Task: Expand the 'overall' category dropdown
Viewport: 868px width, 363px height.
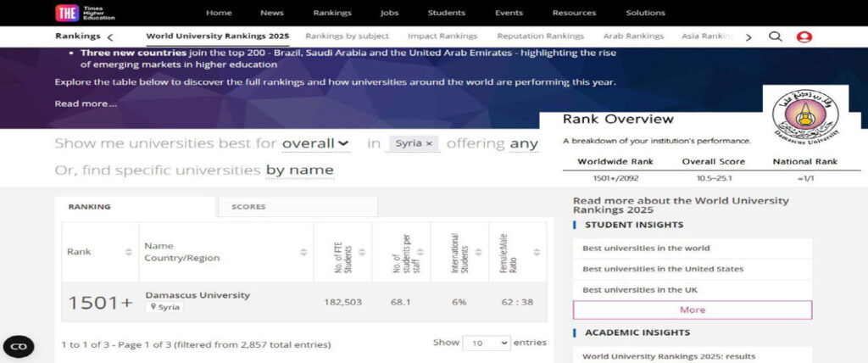Action: point(315,143)
